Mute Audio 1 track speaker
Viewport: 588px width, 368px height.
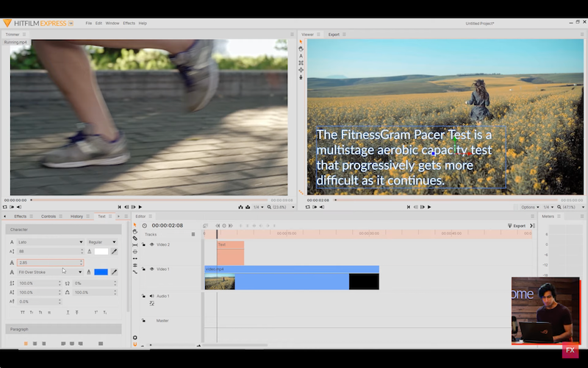(x=152, y=296)
